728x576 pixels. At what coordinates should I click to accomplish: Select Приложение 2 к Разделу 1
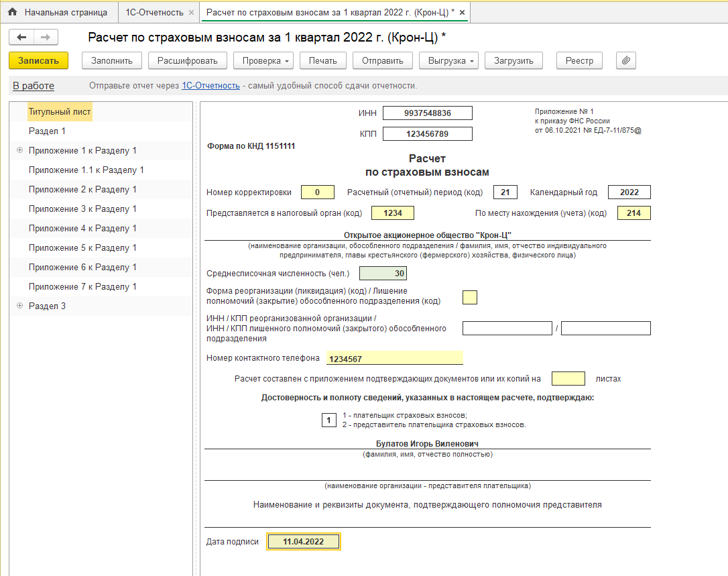(x=82, y=190)
